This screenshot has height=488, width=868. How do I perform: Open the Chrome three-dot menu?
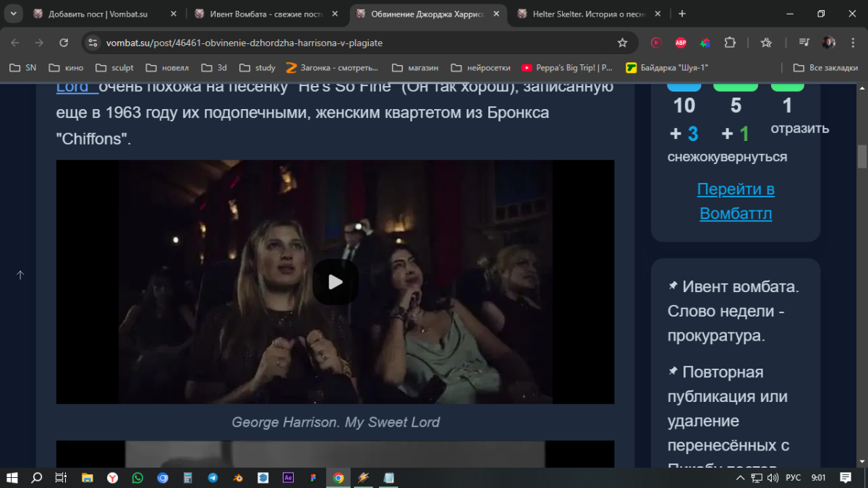853,43
